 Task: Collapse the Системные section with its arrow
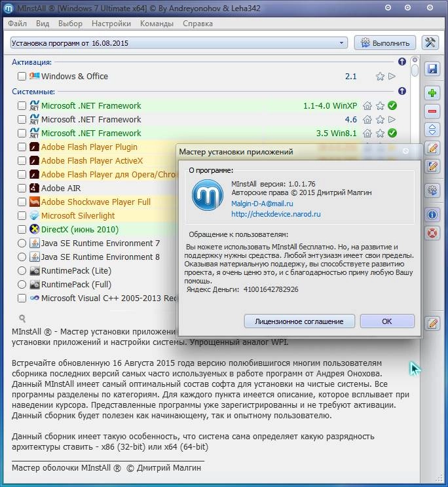point(402,91)
